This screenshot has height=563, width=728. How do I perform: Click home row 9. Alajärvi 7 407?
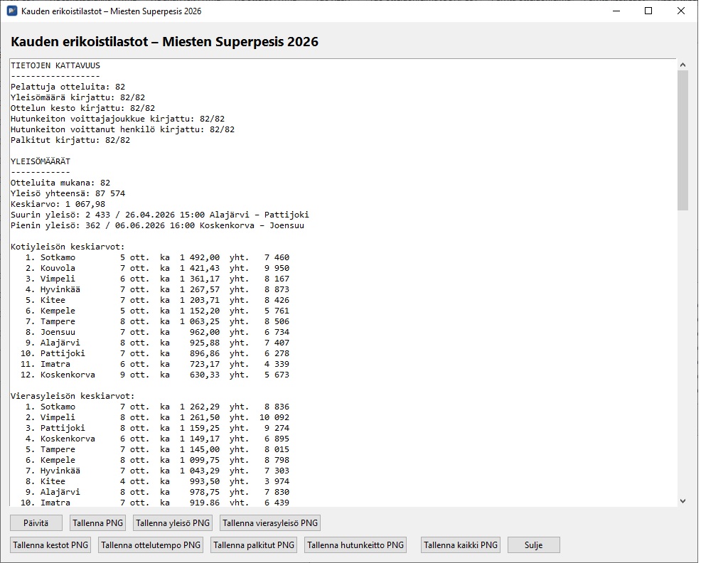pos(157,343)
